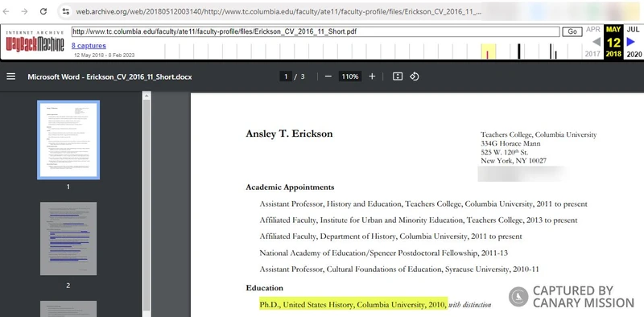
Task: Open site information icon in address bar
Action: pos(66,11)
